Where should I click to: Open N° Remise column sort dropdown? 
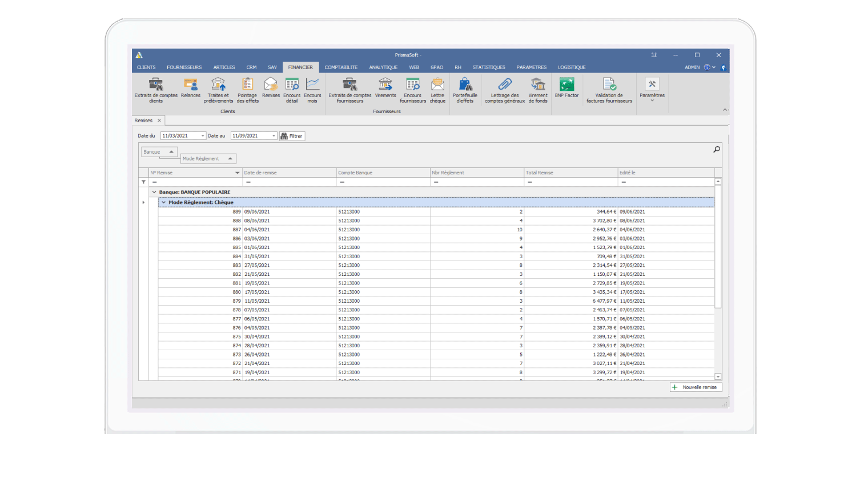[x=237, y=173]
